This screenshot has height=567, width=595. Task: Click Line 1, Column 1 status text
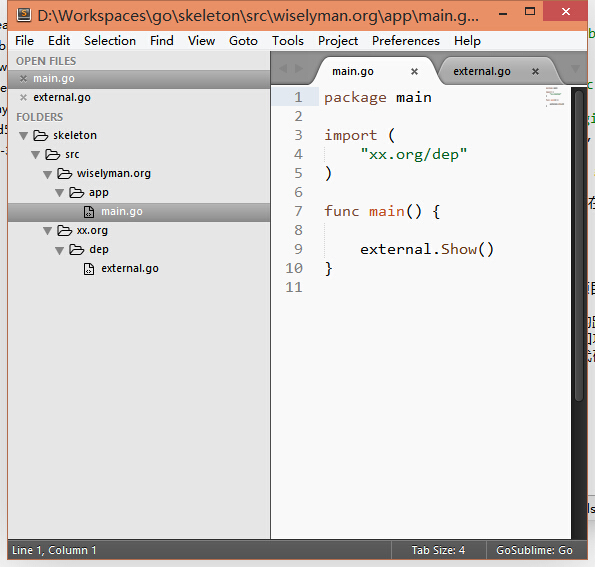54,550
